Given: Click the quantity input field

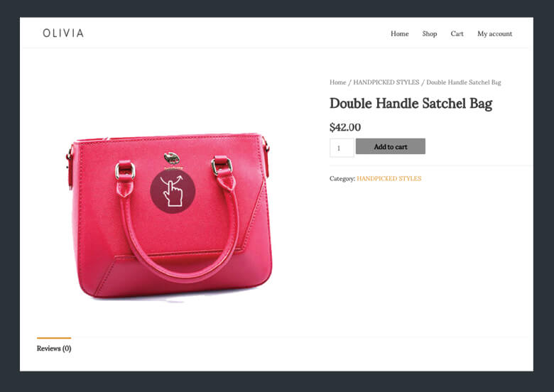Looking at the screenshot, I should tap(342, 148).
